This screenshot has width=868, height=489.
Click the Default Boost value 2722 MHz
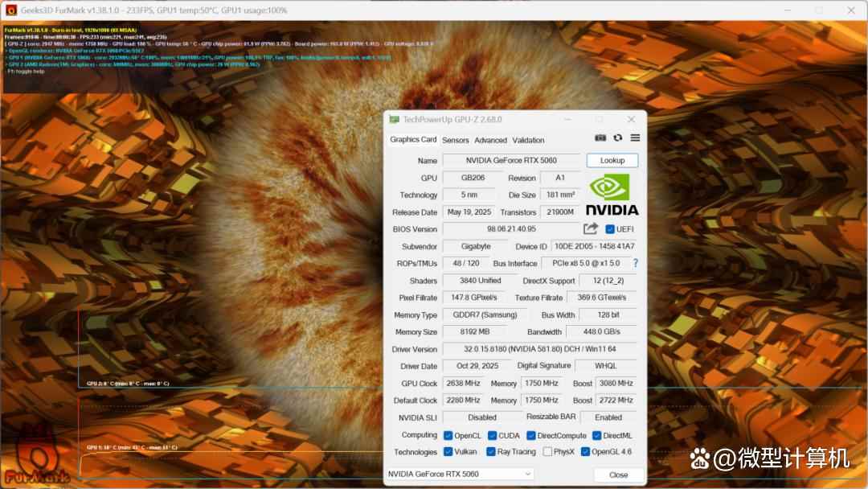tap(616, 401)
